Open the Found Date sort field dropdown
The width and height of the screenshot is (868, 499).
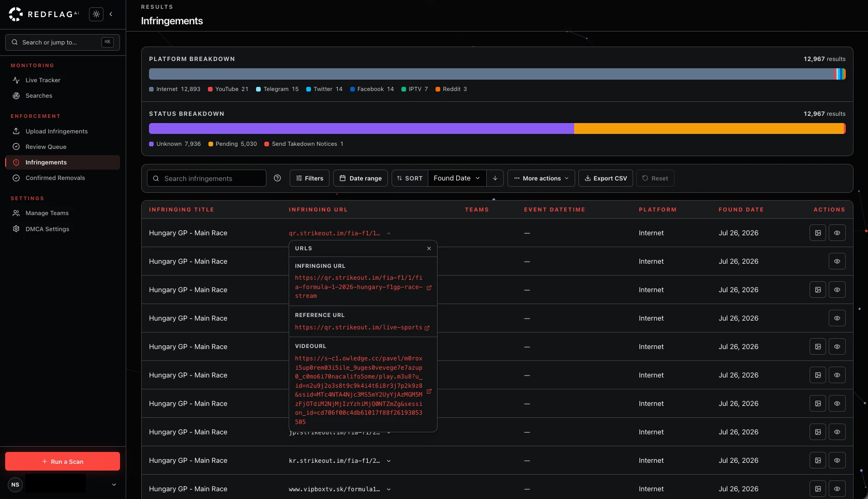(x=457, y=178)
